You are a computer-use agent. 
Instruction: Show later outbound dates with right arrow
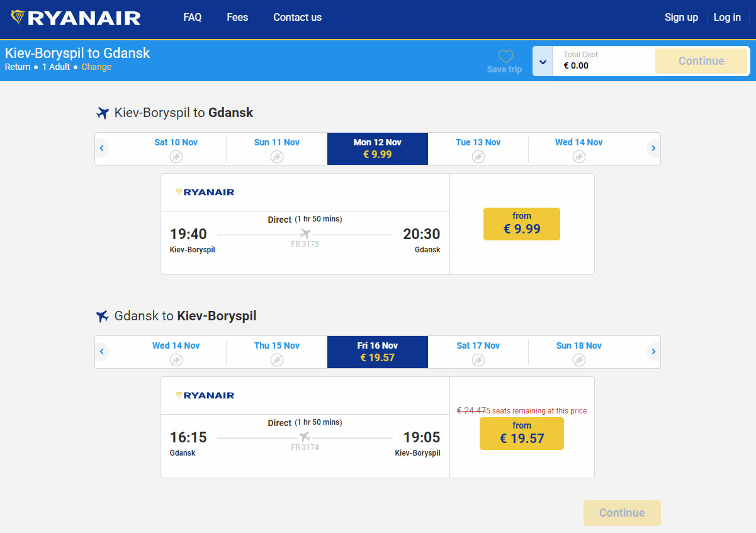tap(653, 149)
